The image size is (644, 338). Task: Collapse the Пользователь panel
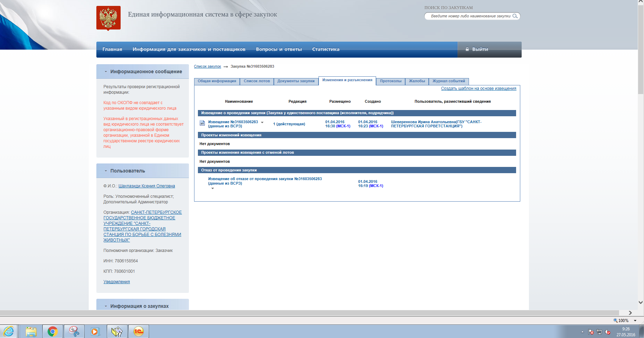click(x=106, y=171)
